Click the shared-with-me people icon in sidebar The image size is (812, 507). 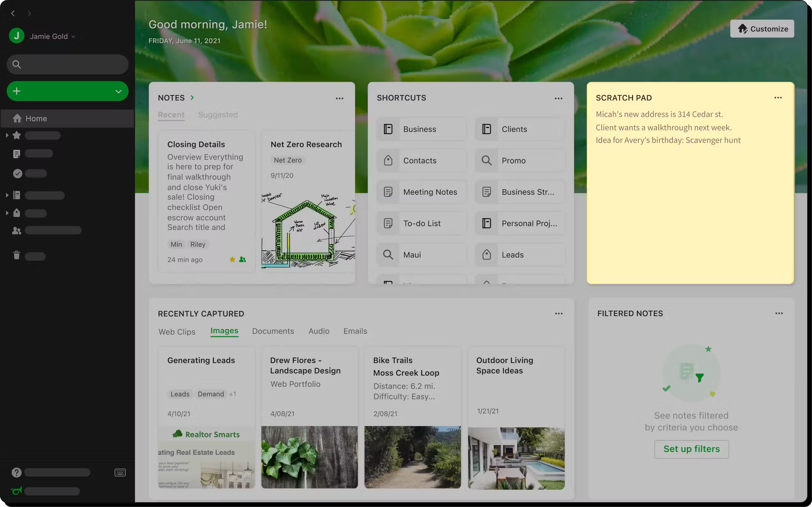click(17, 231)
